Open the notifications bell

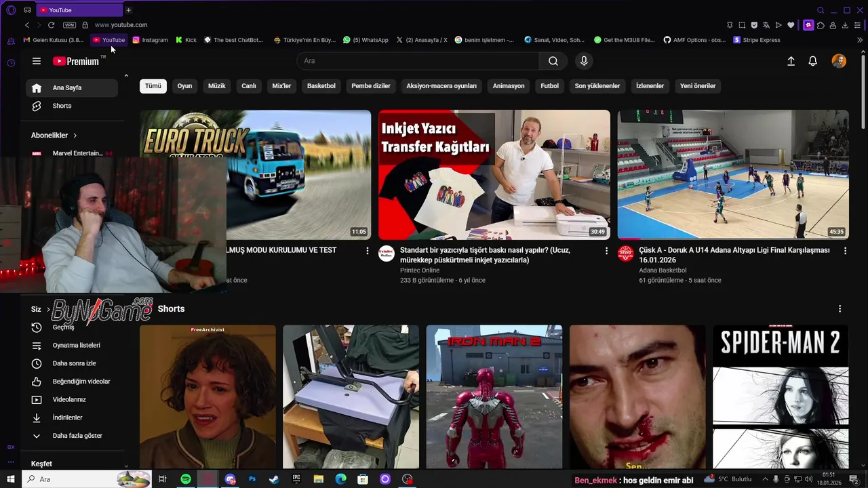pyautogui.click(x=812, y=61)
